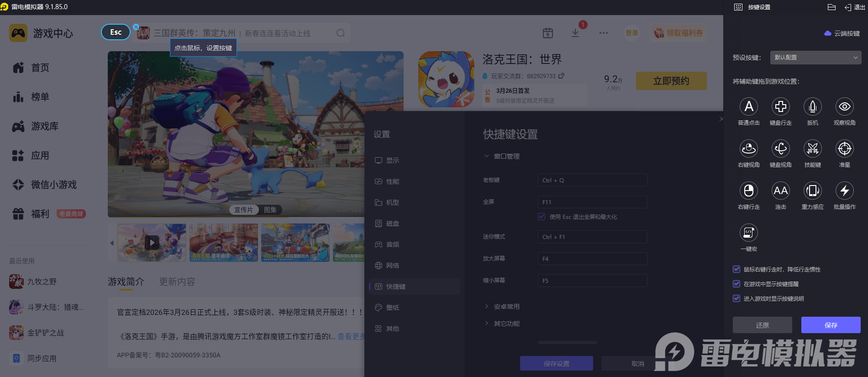Open 云端按键 cloud key mappings
The width and height of the screenshot is (868, 377).
click(x=842, y=33)
